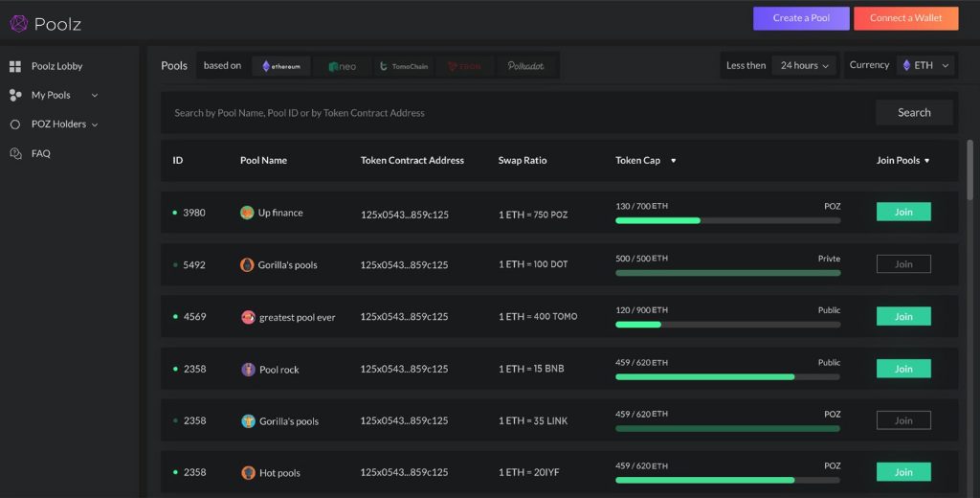Click the Search button
This screenshot has width=980, height=498.
click(x=914, y=113)
